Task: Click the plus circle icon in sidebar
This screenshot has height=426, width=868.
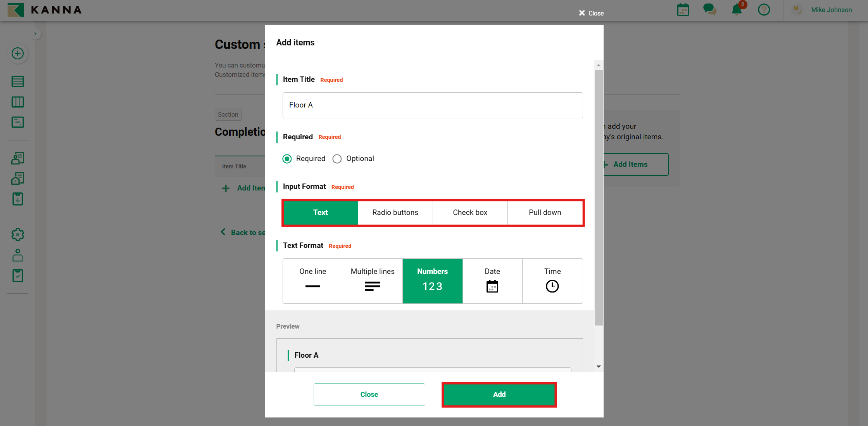Action: click(x=17, y=54)
